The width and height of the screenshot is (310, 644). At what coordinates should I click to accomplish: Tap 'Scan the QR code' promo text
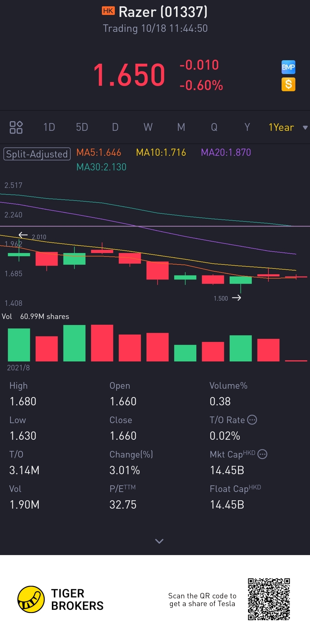click(202, 600)
